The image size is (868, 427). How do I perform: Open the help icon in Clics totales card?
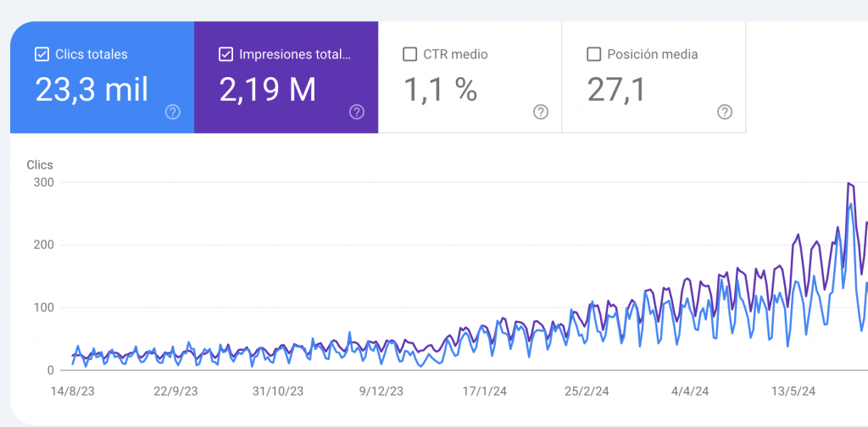pos(173,112)
